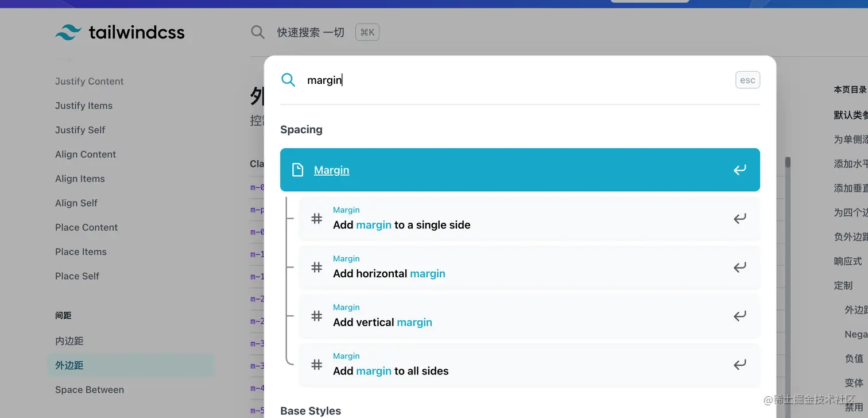
Task: Open 内边距 in sidebar
Action: click(x=69, y=341)
